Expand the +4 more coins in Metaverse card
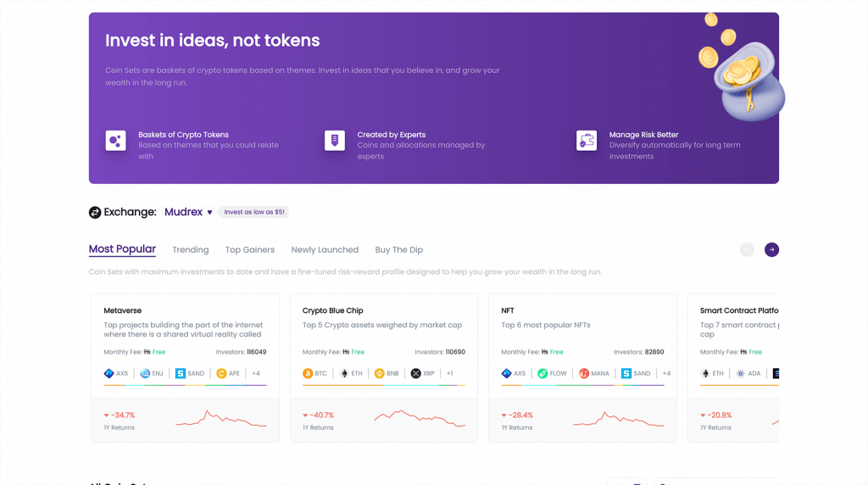868x485 pixels. 256,373
